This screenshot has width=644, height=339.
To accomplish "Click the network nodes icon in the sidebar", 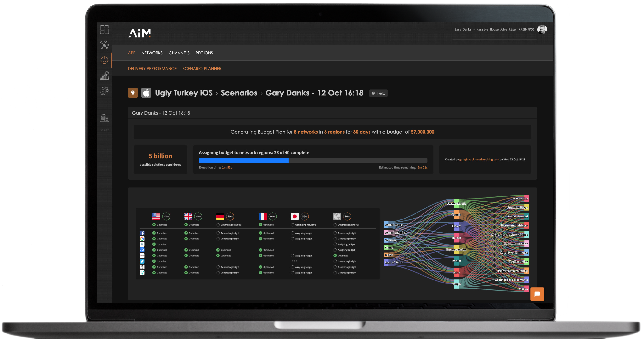I will click(105, 45).
